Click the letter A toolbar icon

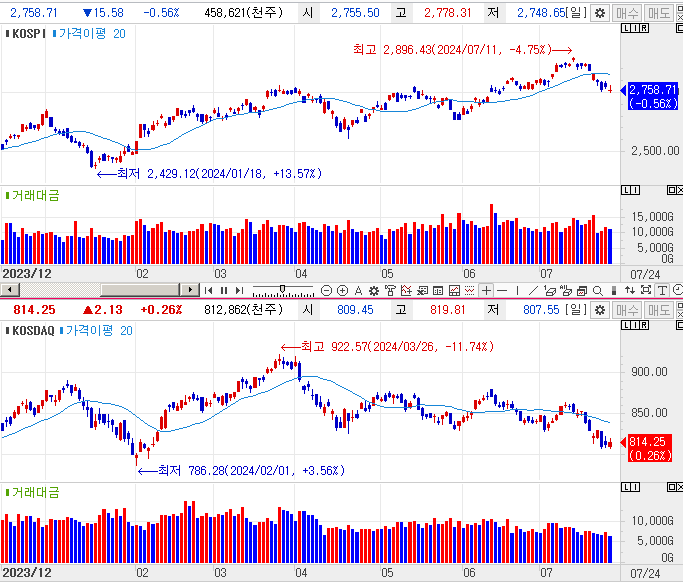(358, 291)
